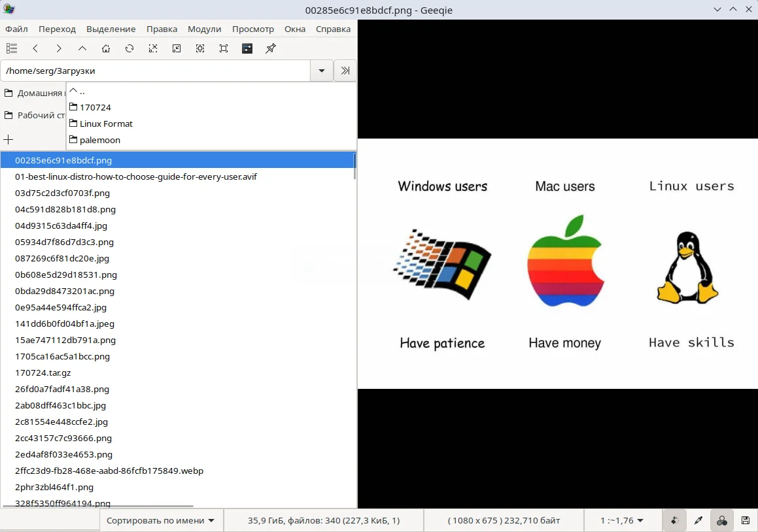Viewport: 758px width, 532px height.
Task: Toggle the float/pin tools icon
Action: point(271,48)
